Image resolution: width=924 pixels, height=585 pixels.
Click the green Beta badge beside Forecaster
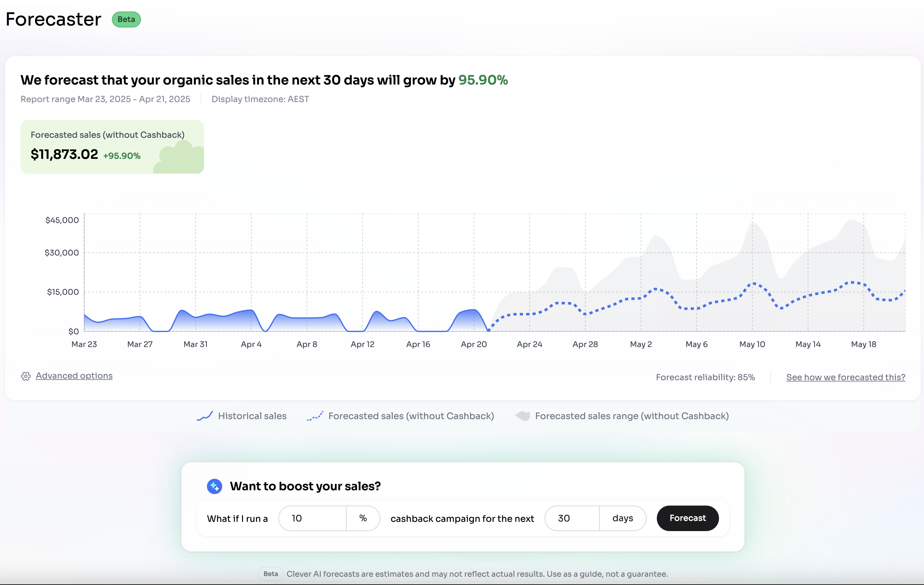tap(126, 19)
